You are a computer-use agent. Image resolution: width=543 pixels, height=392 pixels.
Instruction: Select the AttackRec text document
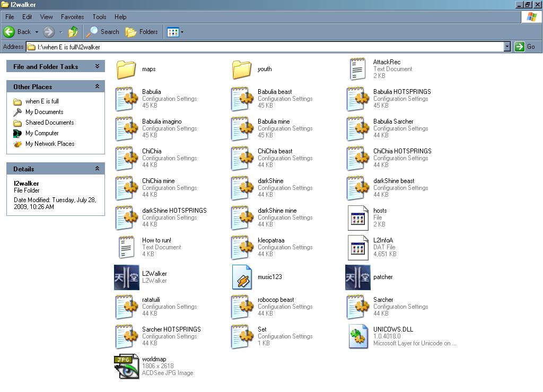tap(358, 69)
